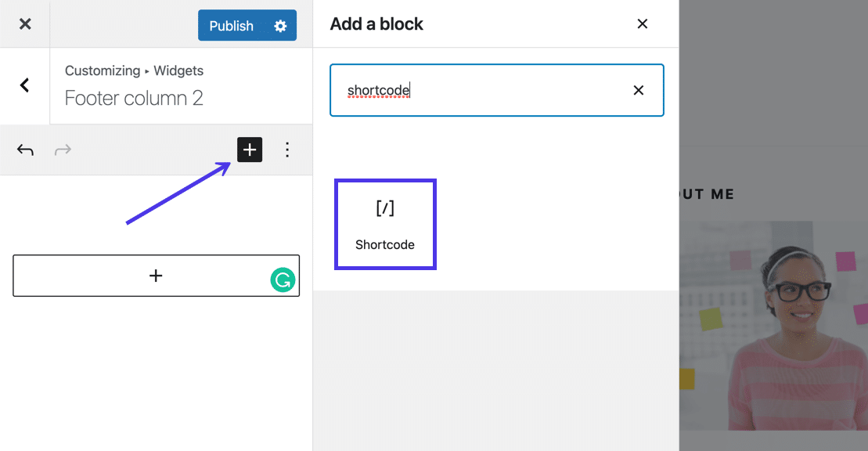This screenshot has height=451, width=868.
Task: Open the three-dot options menu
Action: tap(287, 150)
